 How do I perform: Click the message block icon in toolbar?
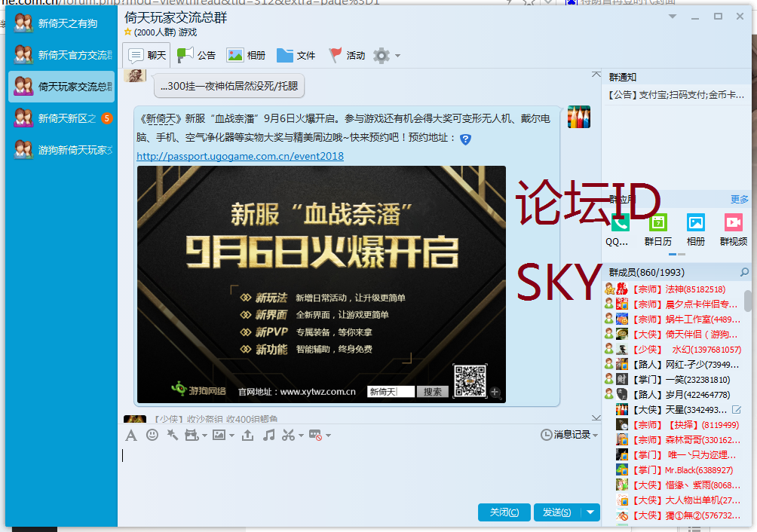315,435
